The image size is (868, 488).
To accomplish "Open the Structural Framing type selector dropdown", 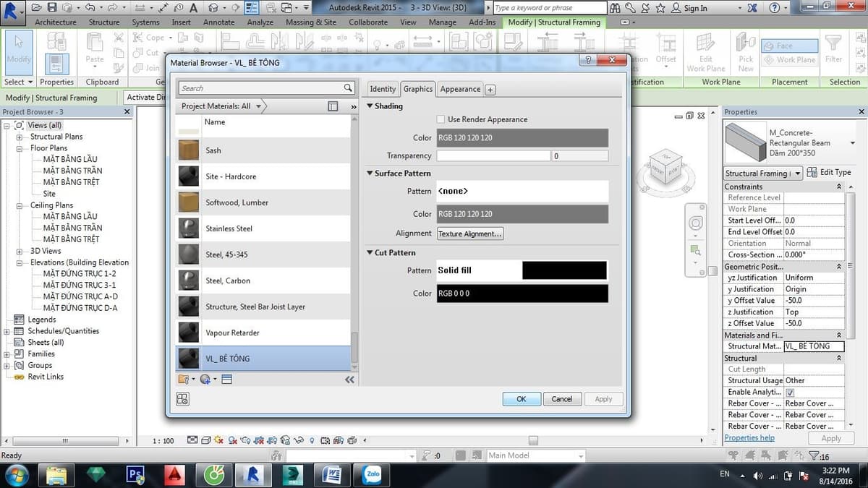I will point(763,174).
